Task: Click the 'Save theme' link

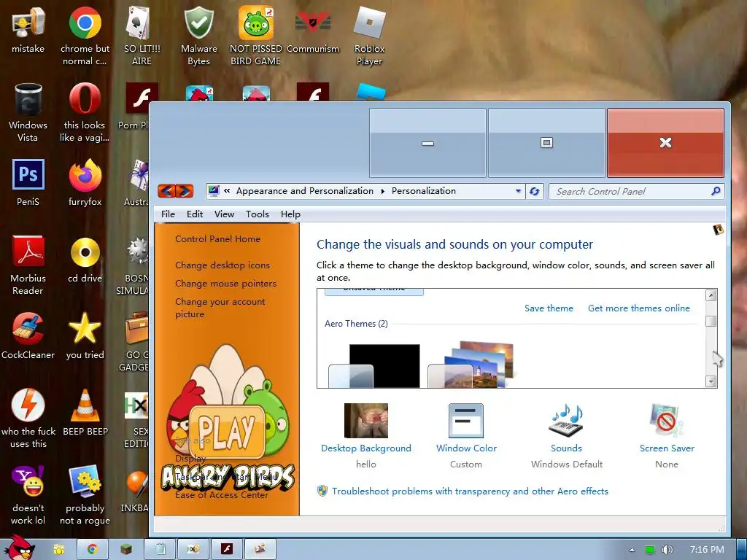Action: [x=549, y=308]
